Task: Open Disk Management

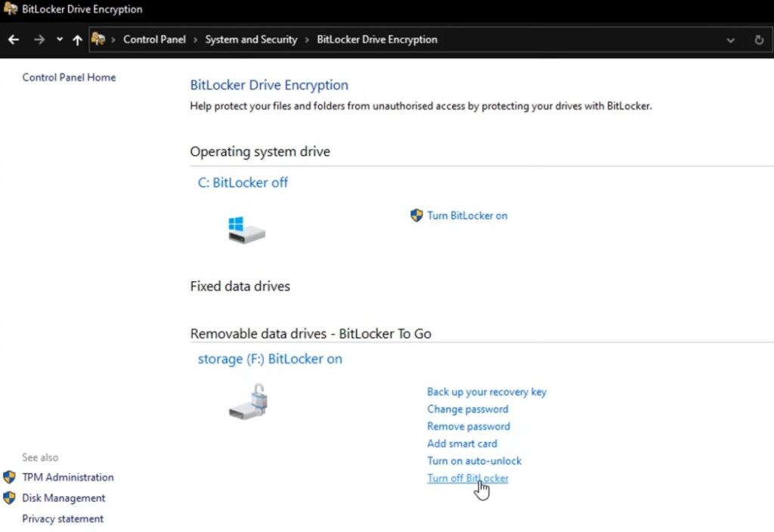Action: (63, 498)
